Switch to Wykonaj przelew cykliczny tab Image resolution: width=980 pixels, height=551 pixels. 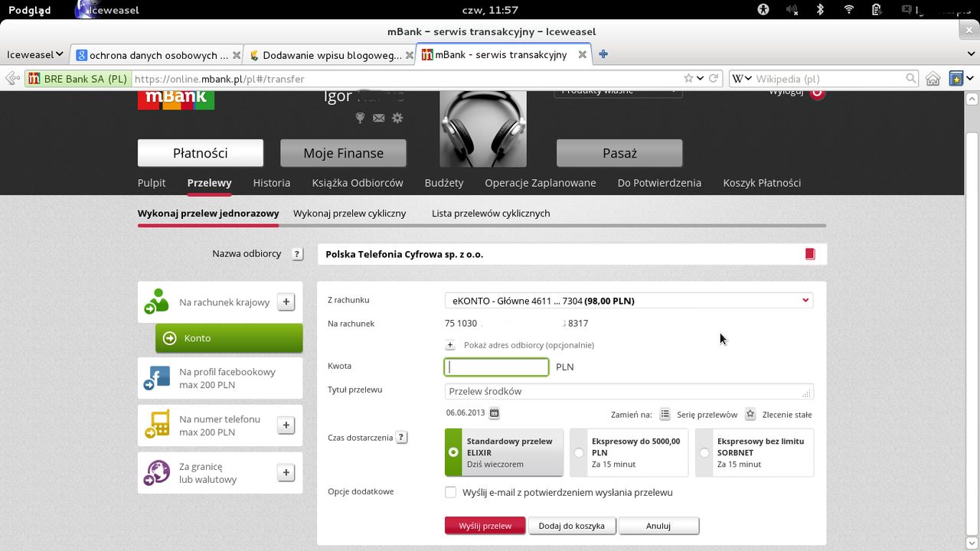(x=349, y=214)
